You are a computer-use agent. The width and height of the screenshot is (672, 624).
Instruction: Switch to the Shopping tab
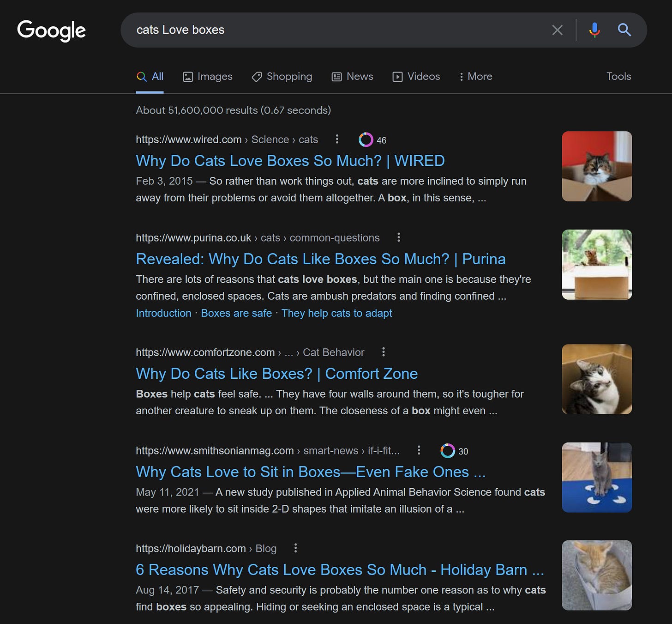point(282,77)
